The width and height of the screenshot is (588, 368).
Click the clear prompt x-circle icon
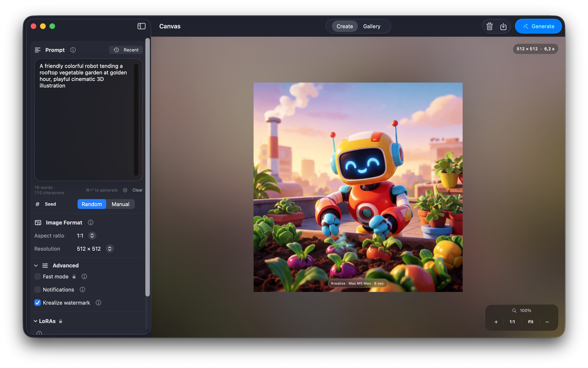coord(125,190)
